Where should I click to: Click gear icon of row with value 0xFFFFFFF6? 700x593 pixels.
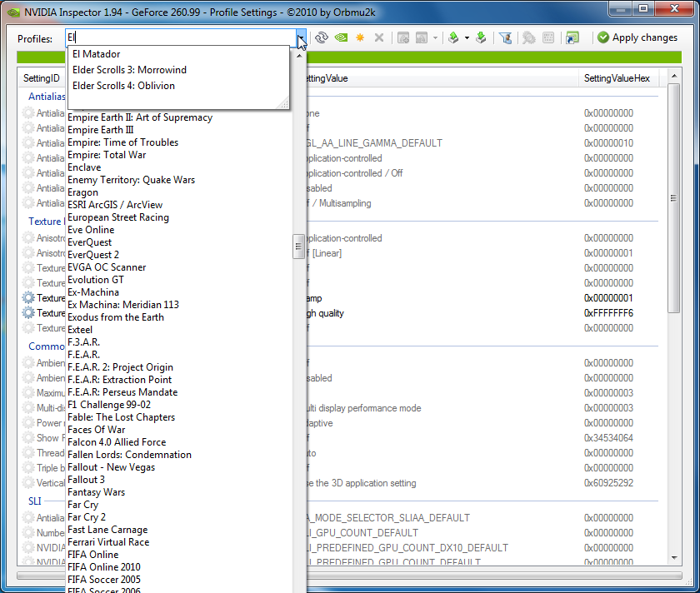coord(28,313)
